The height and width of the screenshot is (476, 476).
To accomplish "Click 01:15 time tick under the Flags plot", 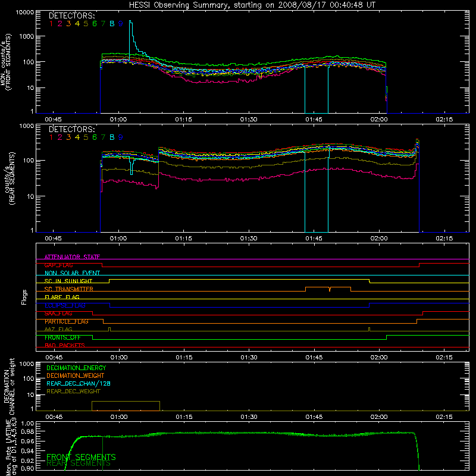I will click(184, 358).
